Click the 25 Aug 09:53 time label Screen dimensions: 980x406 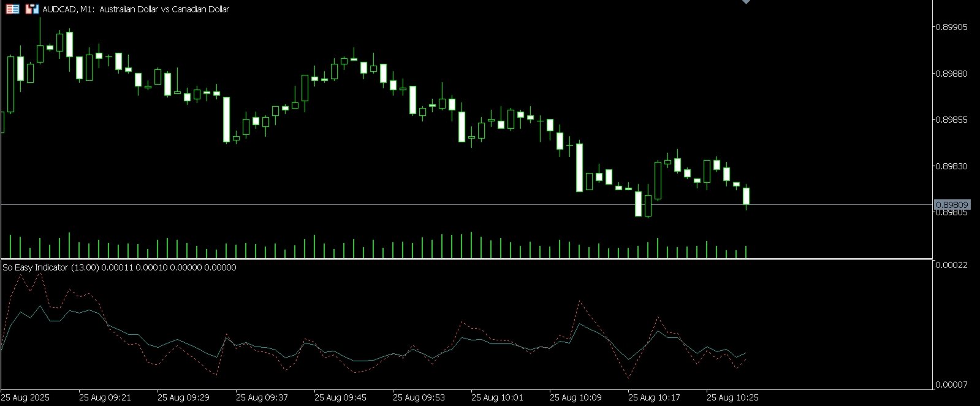(x=419, y=397)
